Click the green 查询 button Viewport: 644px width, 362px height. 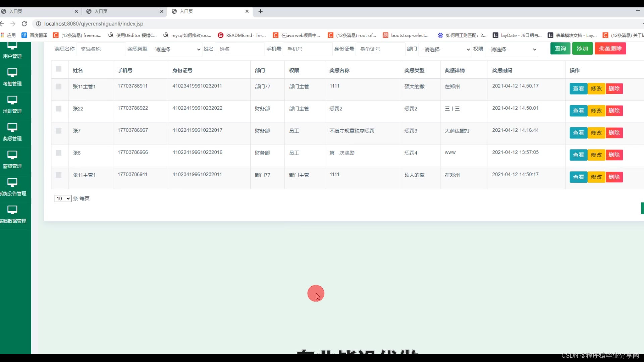click(x=560, y=49)
